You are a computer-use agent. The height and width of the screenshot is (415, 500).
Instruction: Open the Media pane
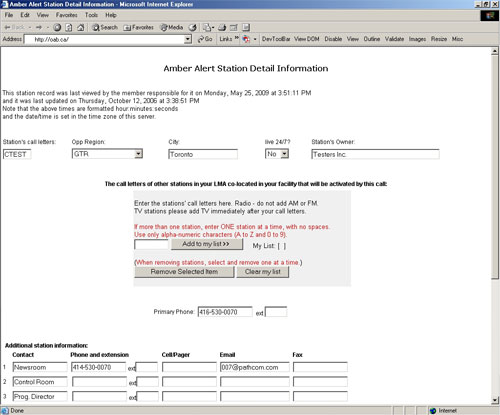point(172,27)
